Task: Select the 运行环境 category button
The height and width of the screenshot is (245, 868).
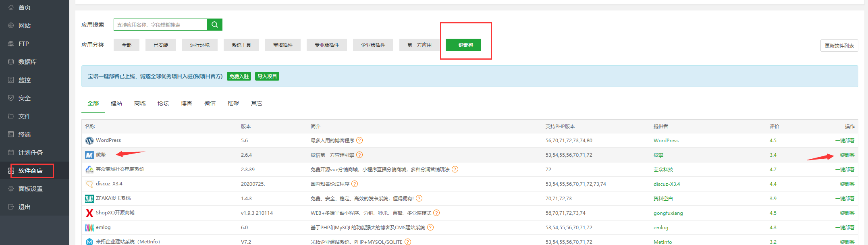Action: pos(200,45)
